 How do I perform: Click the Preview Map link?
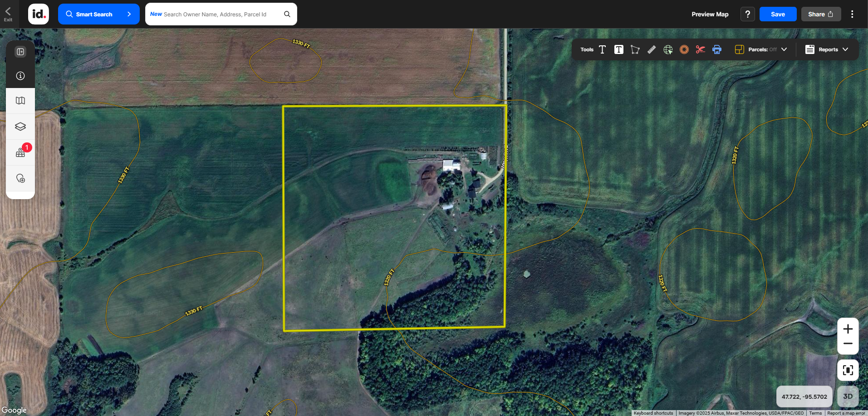tap(710, 14)
